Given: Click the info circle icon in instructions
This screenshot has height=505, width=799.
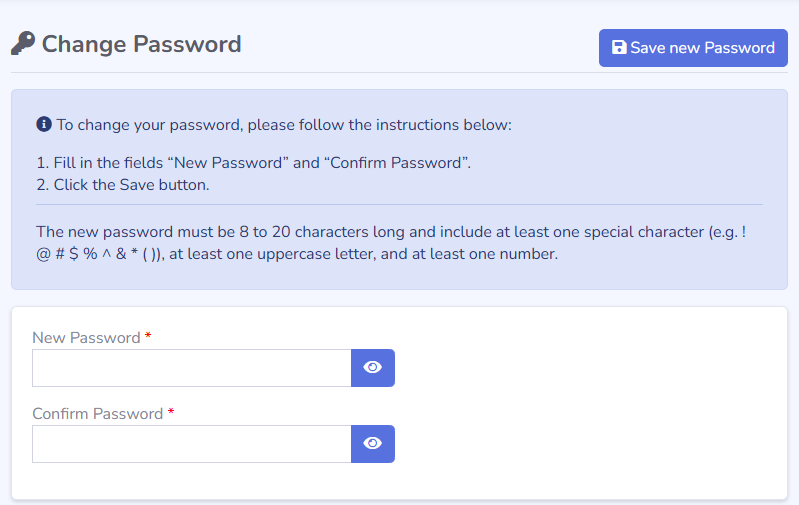Looking at the screenshot, I should coord(43,125).
